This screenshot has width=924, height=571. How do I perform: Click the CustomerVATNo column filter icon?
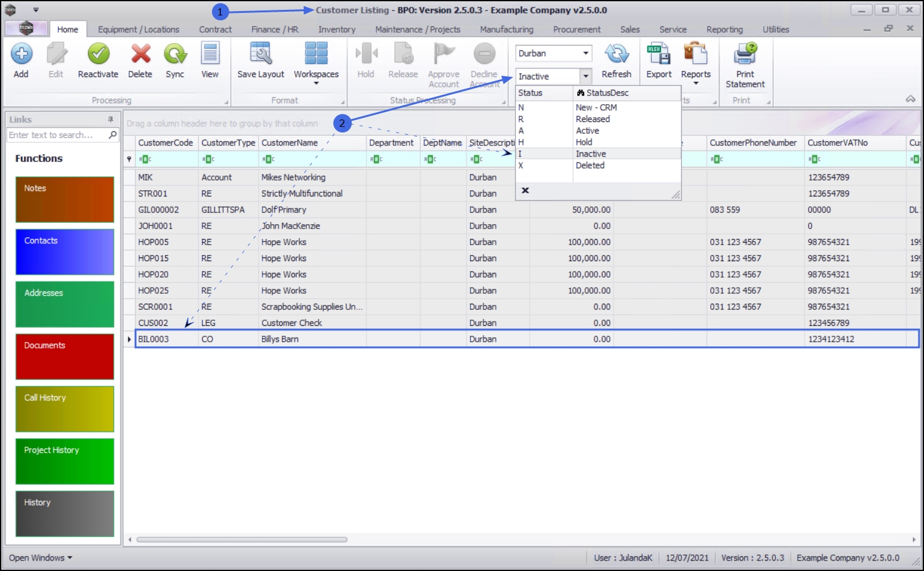click(x=814, y=159)
